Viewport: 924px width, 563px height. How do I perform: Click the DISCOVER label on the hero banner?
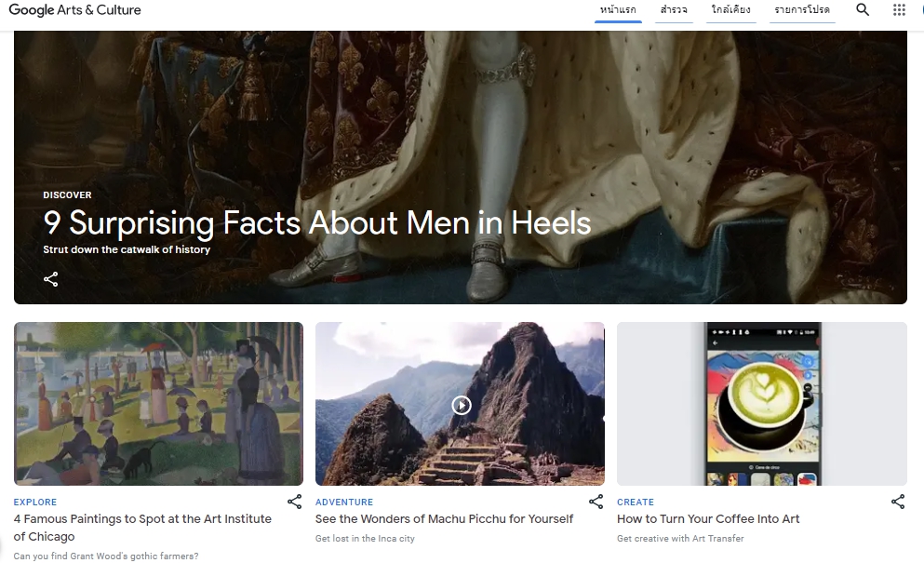click(x=67, y=195)
